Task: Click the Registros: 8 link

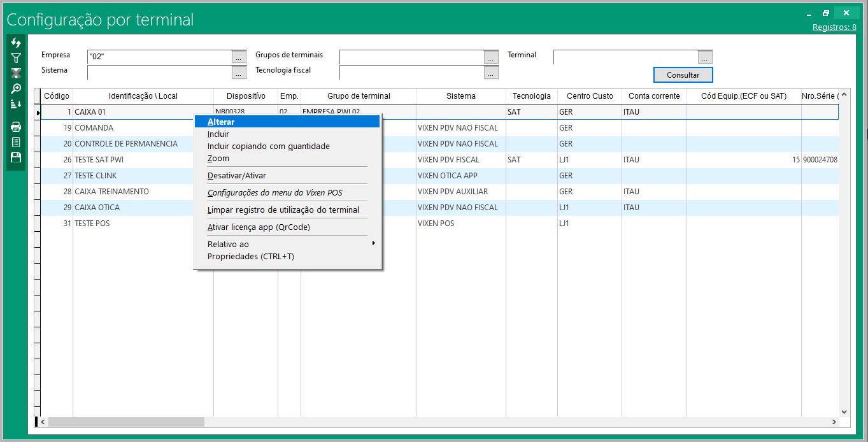Action: point(834,27)
